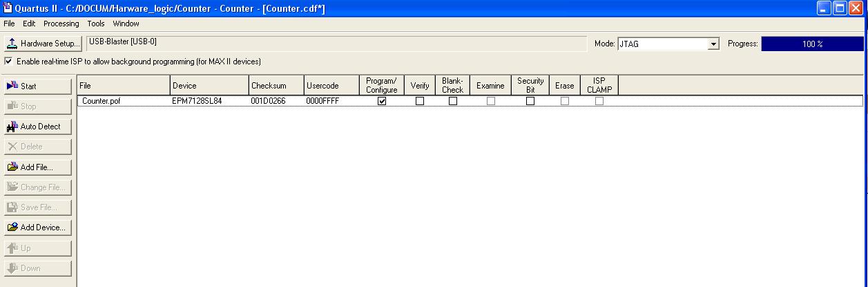
Task: Open the Add File dialog
Action: pyautogui.click(x=37, y=167)
